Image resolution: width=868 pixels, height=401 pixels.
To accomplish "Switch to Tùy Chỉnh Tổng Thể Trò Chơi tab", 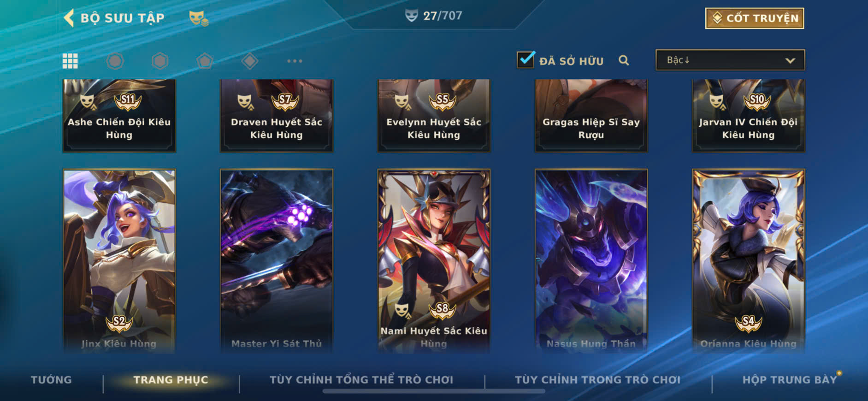I will pos(361,380).
